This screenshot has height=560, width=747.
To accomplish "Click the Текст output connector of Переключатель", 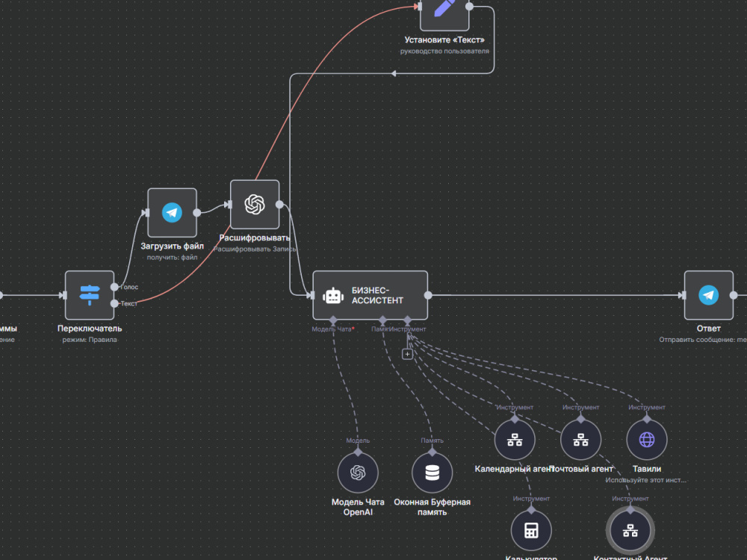I will [x=114, y=303].
